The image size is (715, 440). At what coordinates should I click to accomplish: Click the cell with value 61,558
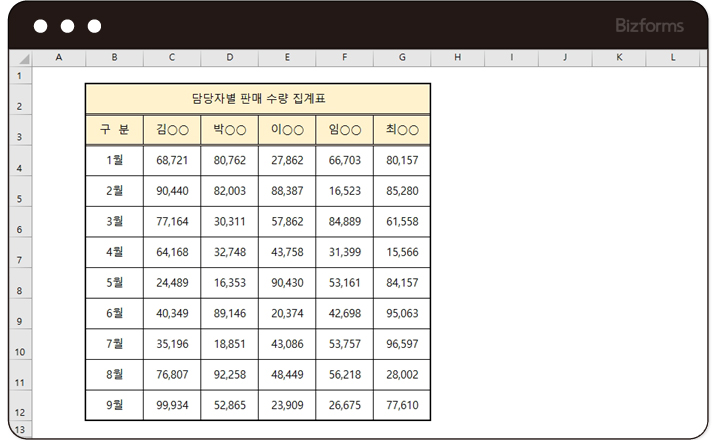tap(402, 222)
